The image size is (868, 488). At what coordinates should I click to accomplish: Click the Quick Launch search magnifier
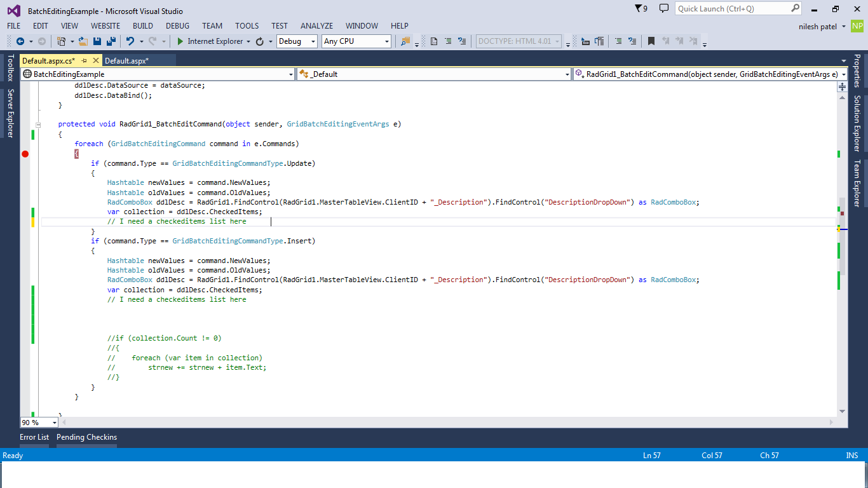796,8
